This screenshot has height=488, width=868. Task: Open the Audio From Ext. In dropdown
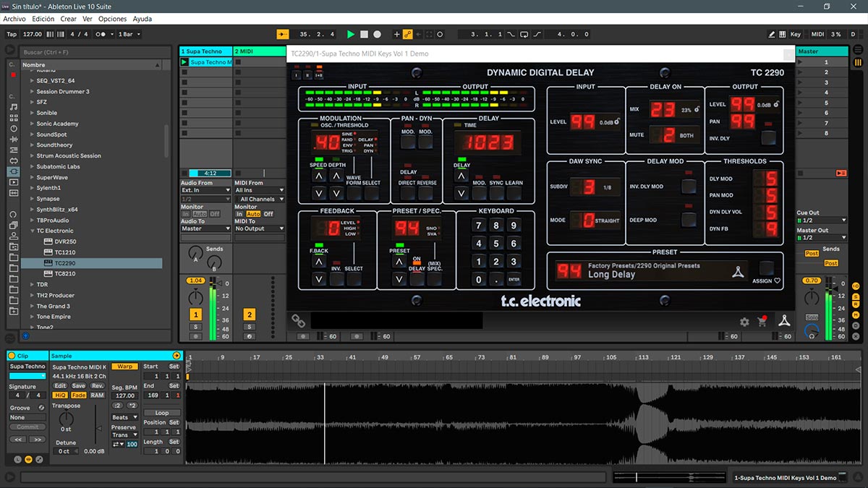pyautogui.click(x=205, y=191)
